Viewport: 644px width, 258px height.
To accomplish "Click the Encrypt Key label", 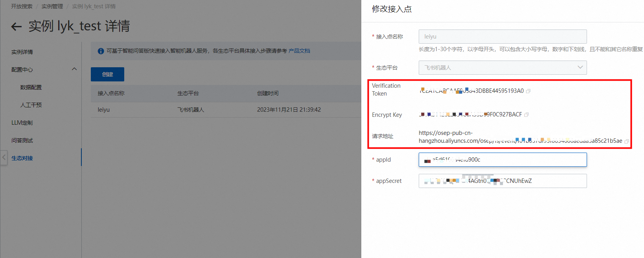I will coord(387,115).
